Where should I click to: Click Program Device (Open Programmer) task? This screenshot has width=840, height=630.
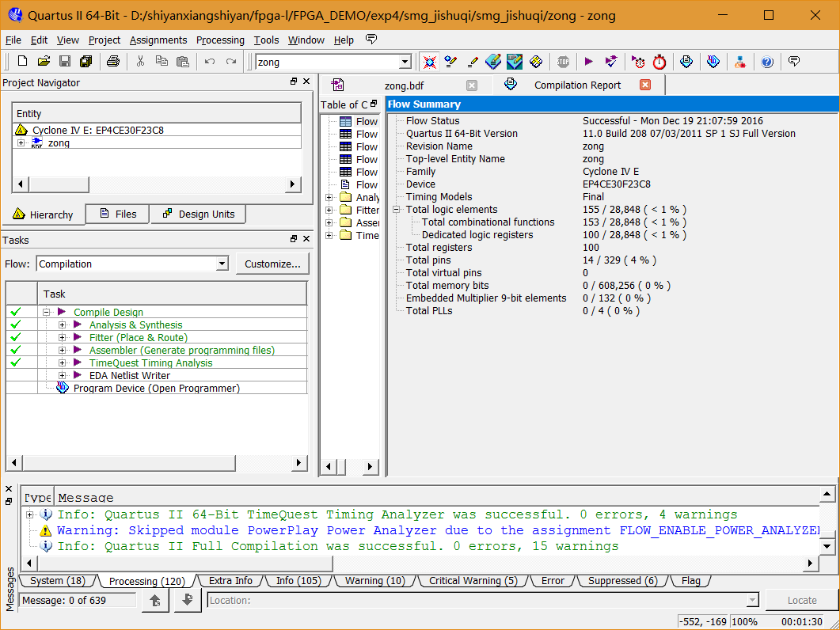tap(157, 388)
